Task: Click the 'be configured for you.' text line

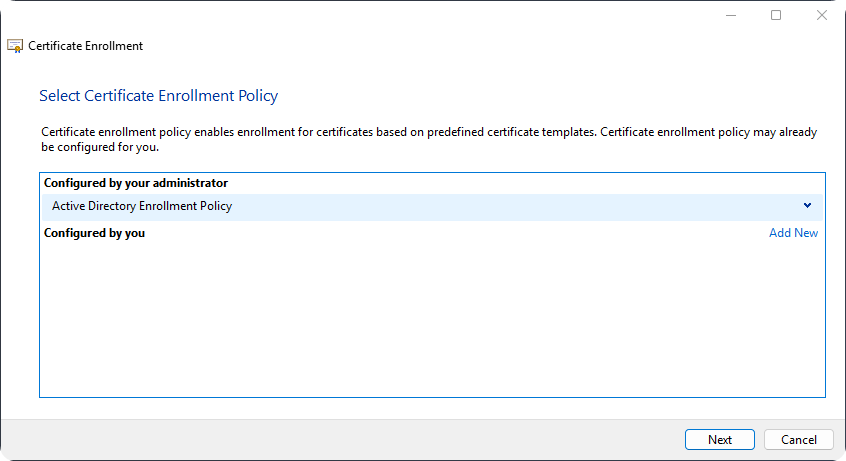Action: pos(100,147)
